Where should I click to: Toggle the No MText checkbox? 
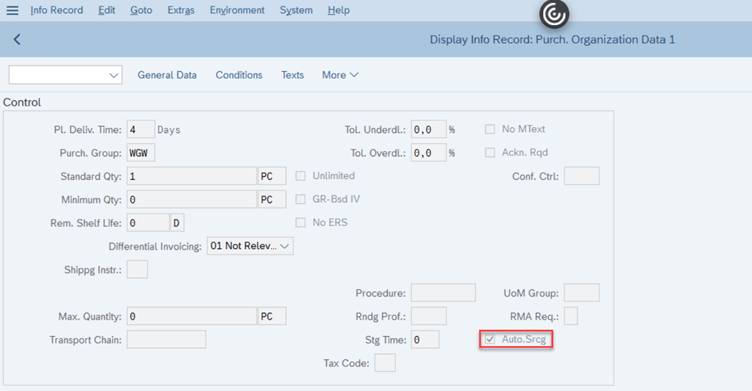[490, 129]
